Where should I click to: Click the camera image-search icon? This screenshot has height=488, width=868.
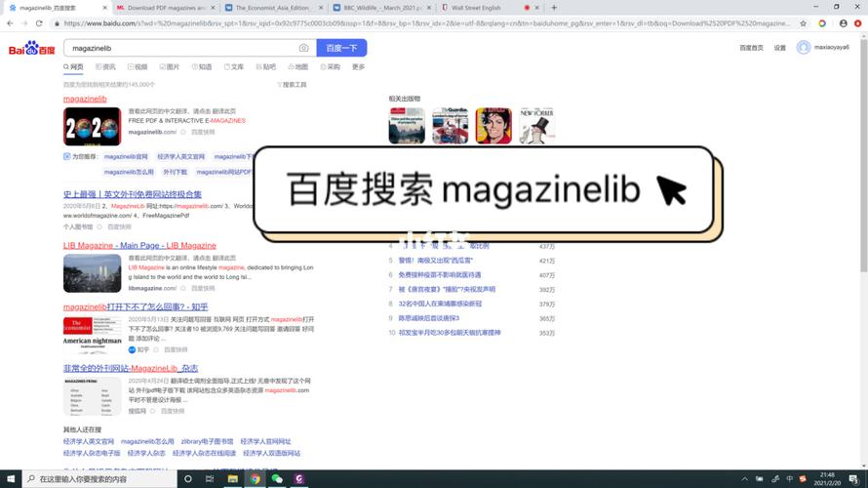[x=303, y=48]
